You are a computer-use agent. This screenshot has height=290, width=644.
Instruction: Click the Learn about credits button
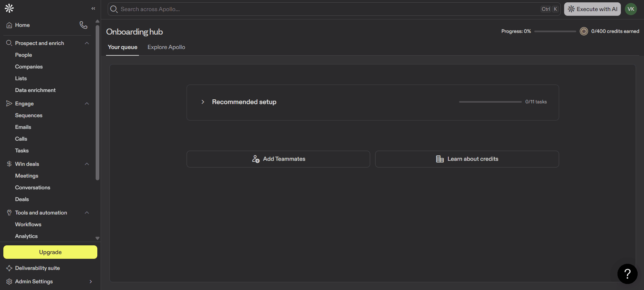point(467,159)
